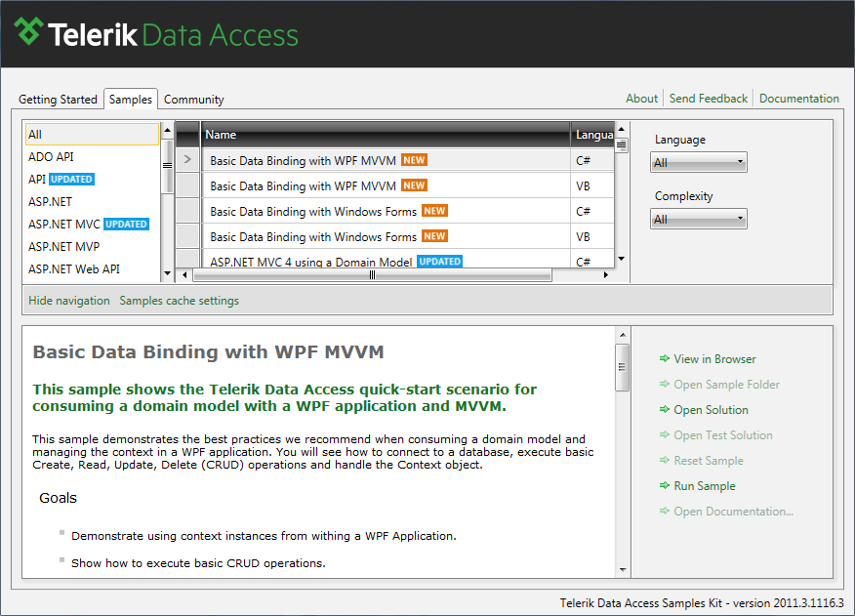Click the arrow icon beside Open Documentation

664,511
